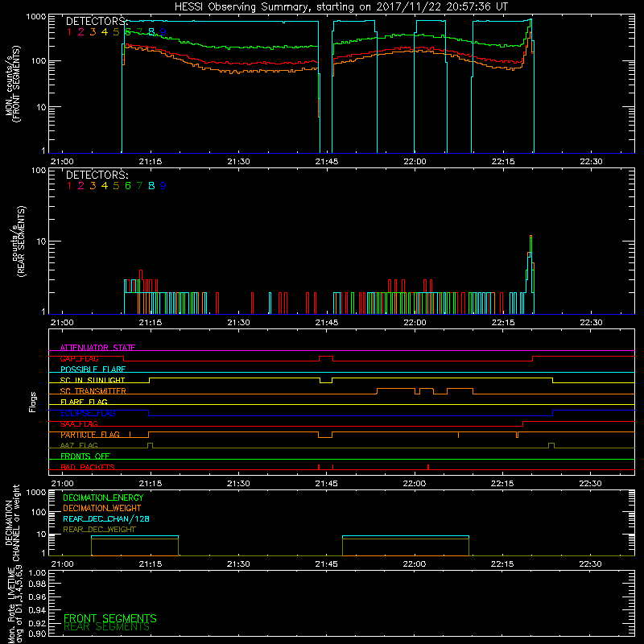
Task: Click counts/s (REAR SEGMENTS) axis title
Action: (x=18, y=242)
